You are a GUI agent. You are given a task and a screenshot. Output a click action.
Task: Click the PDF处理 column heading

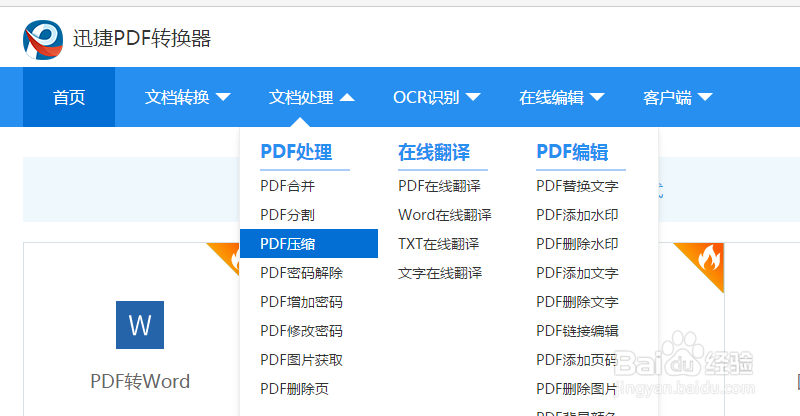(x=296, y=152)
